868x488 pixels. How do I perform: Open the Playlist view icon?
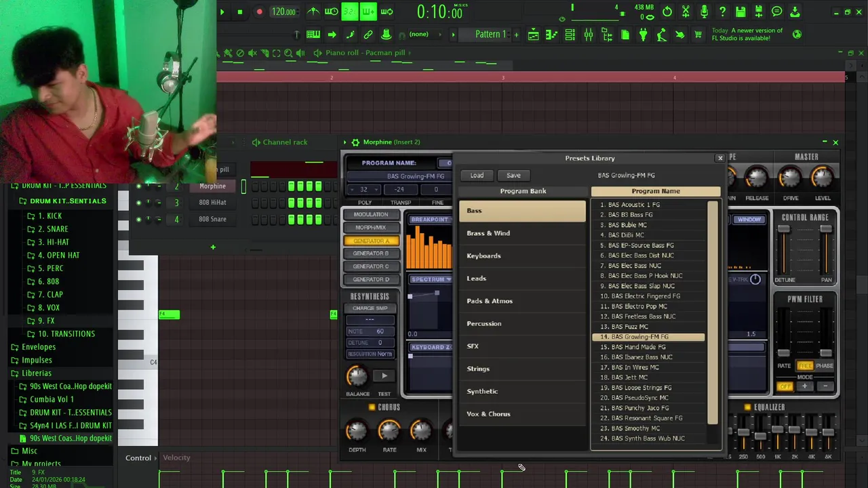(x=534, y=35)
